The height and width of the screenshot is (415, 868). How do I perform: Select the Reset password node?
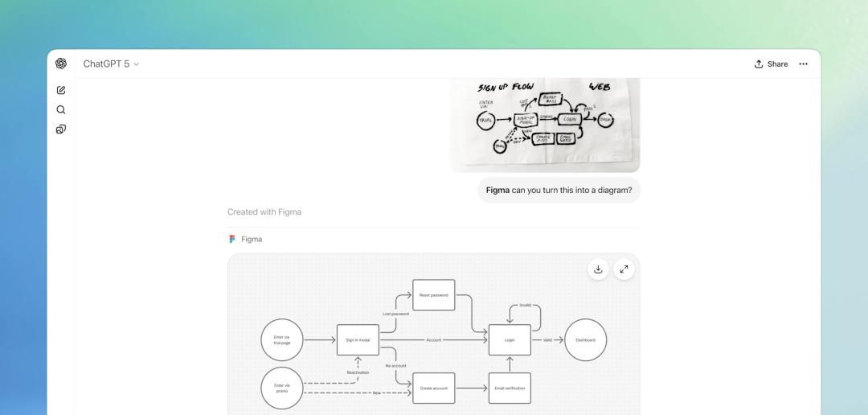click(x=434, y=295)
